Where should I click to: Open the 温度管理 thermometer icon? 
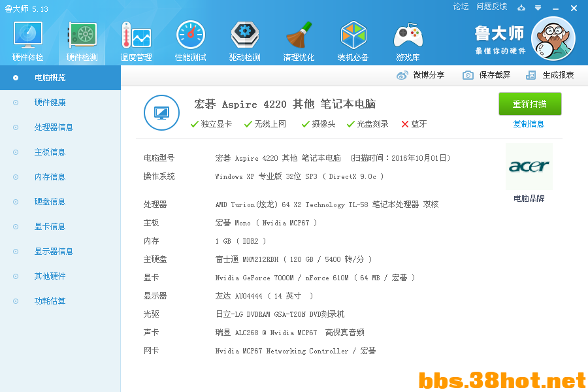coord(136,36)
